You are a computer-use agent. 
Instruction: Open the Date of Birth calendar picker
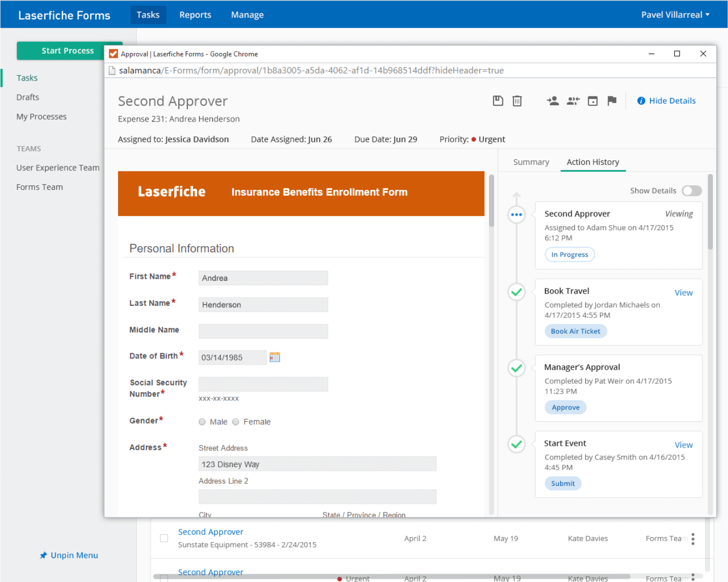pyautogui.click(x=275, y=357)
